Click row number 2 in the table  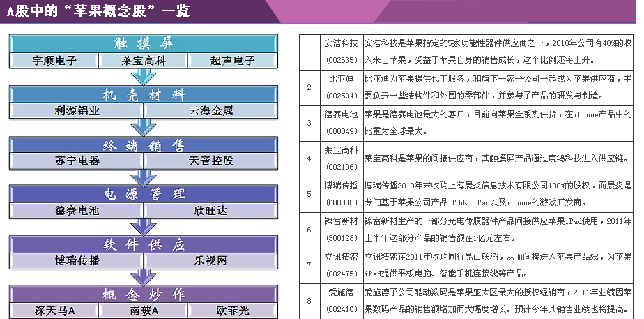coord(309,87)
